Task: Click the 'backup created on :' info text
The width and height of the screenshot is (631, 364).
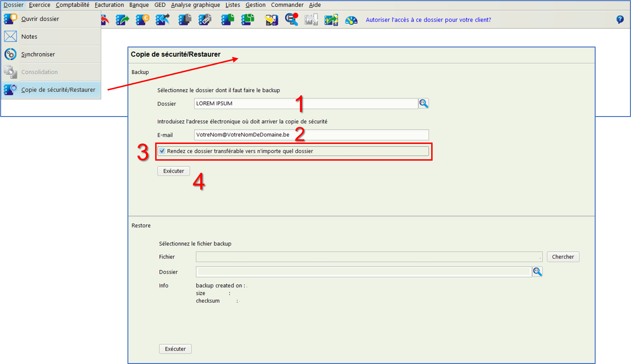Action: (x=220, y=286)
